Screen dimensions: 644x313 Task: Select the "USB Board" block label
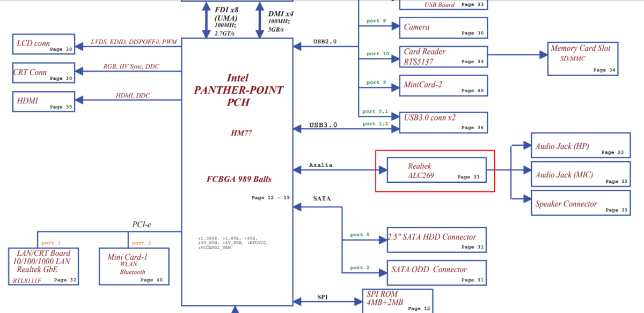(x=440, y=5)
